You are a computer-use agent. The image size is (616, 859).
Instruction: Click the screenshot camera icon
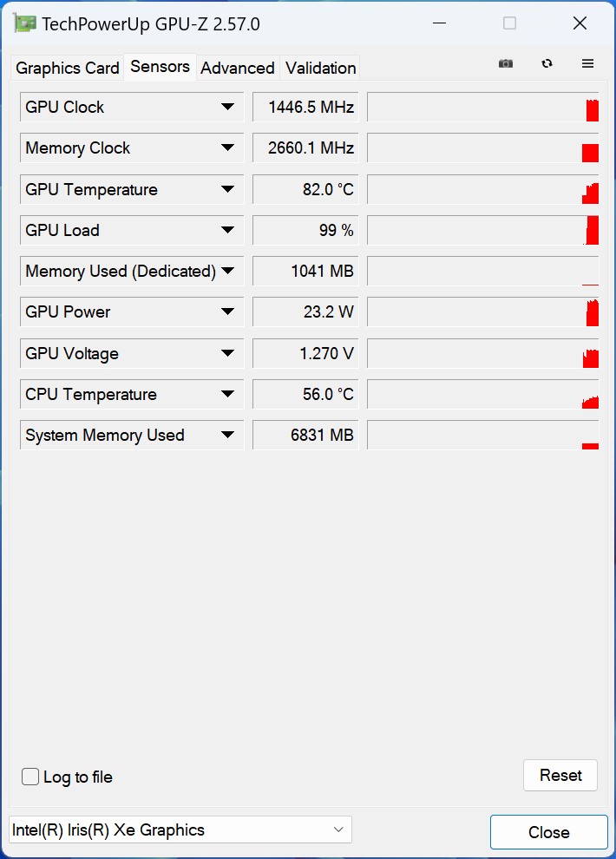506,63
